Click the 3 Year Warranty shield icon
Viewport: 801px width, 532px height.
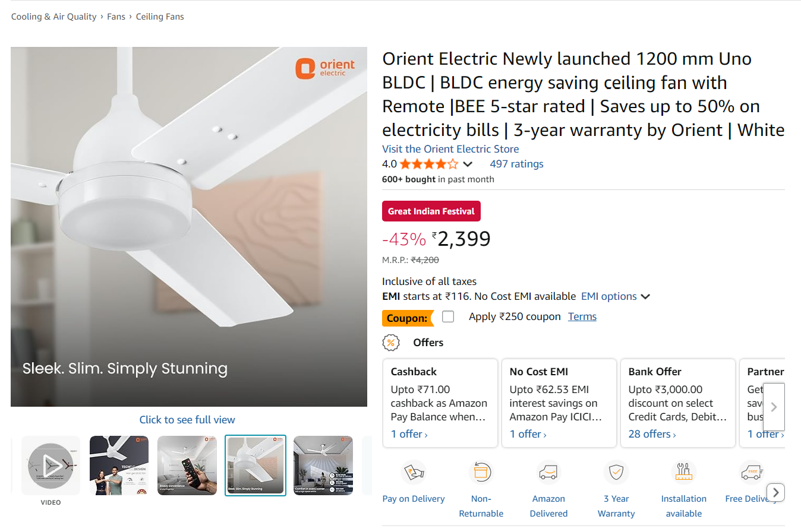click(616, 473)
